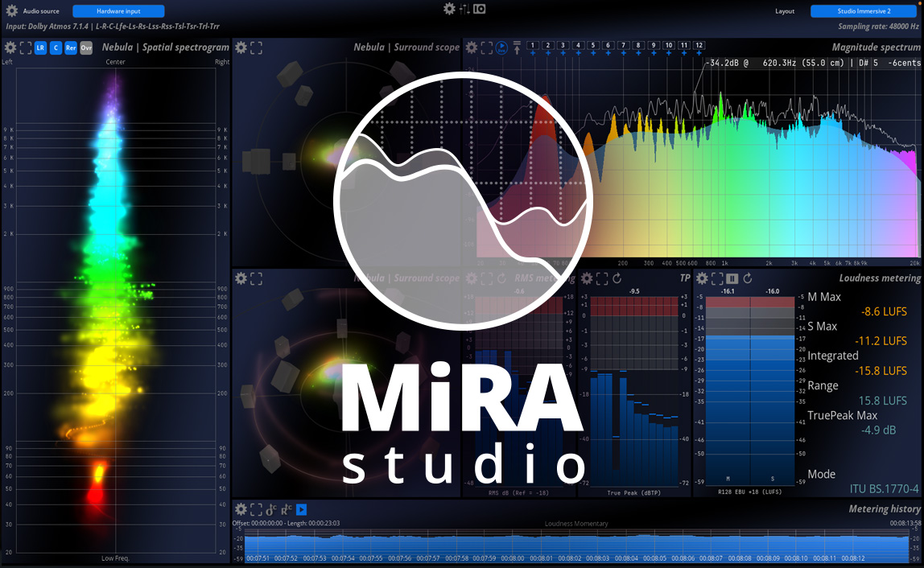This screenshot has width=924, height=568.
Task: Click the live indicator in Magnitude spectrum
Action: click(501, 47)
